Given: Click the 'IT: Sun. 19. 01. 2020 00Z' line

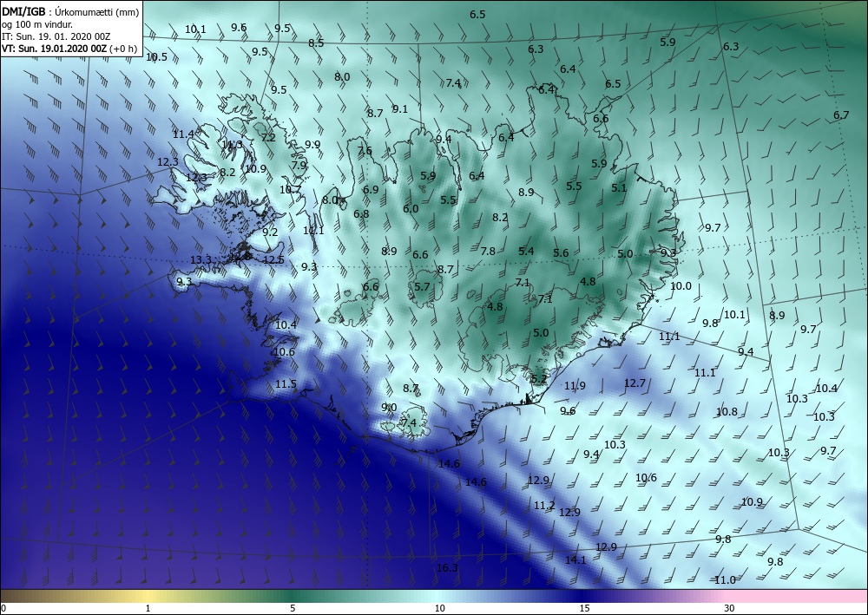Looking at the screenshot, I should 56,36.
